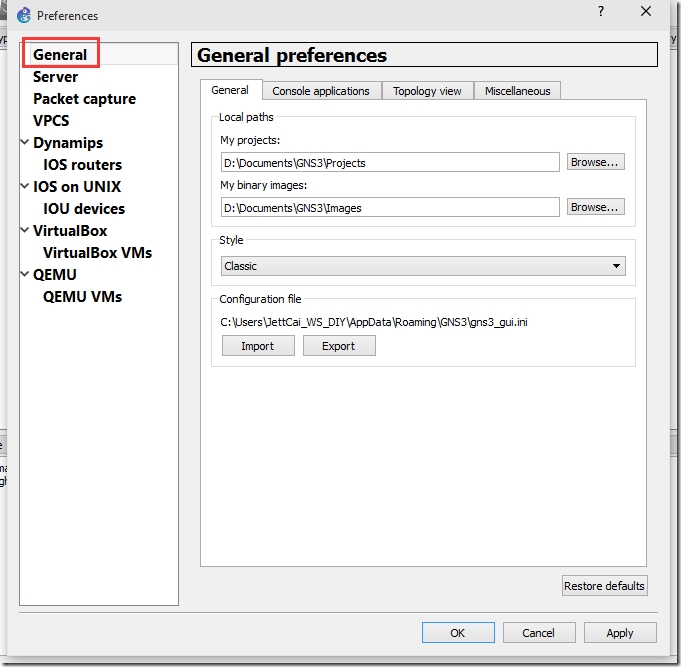Browse for My binary images folder
The width and height of the screenshot is (681, 667).
595,207
